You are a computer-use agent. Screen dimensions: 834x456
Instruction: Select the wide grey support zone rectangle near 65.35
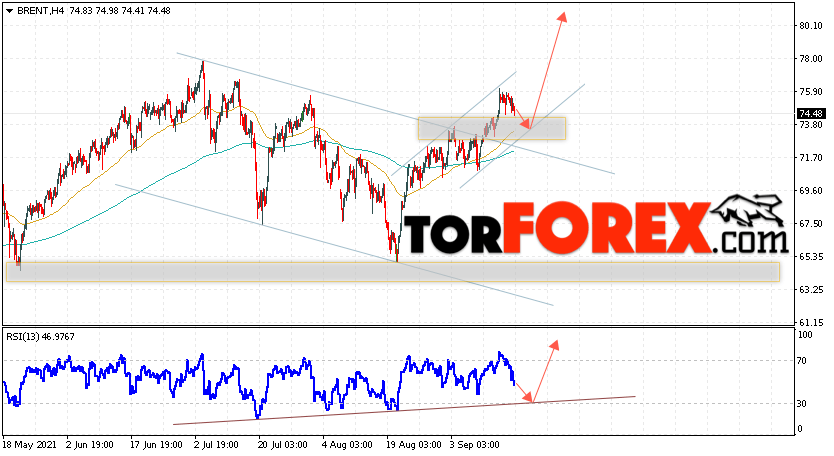pyautogui.click(x=393, y=272)
